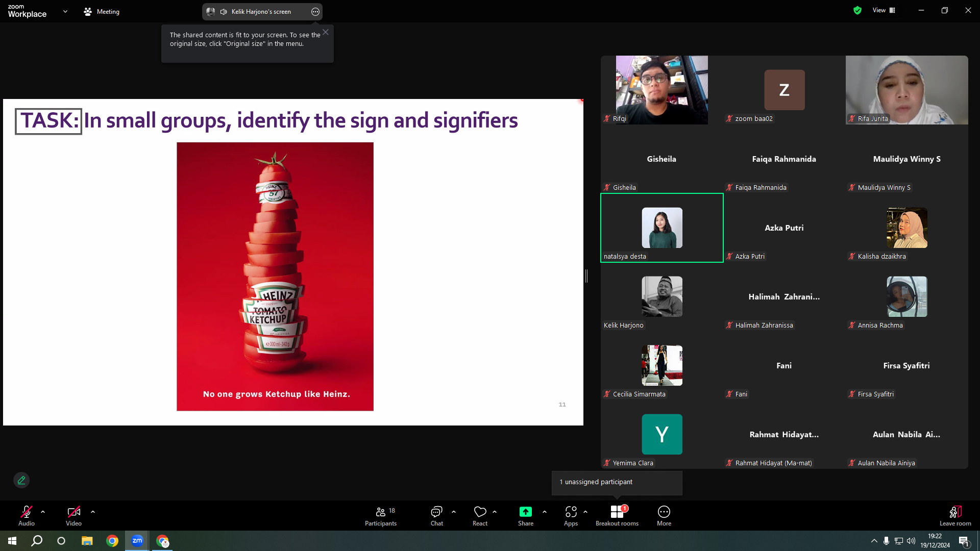
Task: Open network settings tray icon
Action: (899, 541)
